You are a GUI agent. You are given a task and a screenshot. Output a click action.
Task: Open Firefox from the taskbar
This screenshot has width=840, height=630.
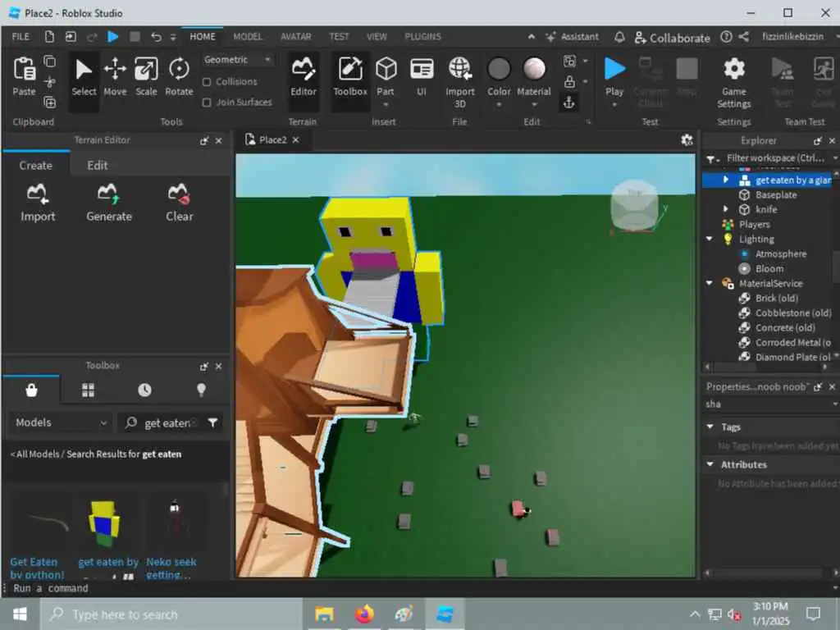tap(364, 614)
